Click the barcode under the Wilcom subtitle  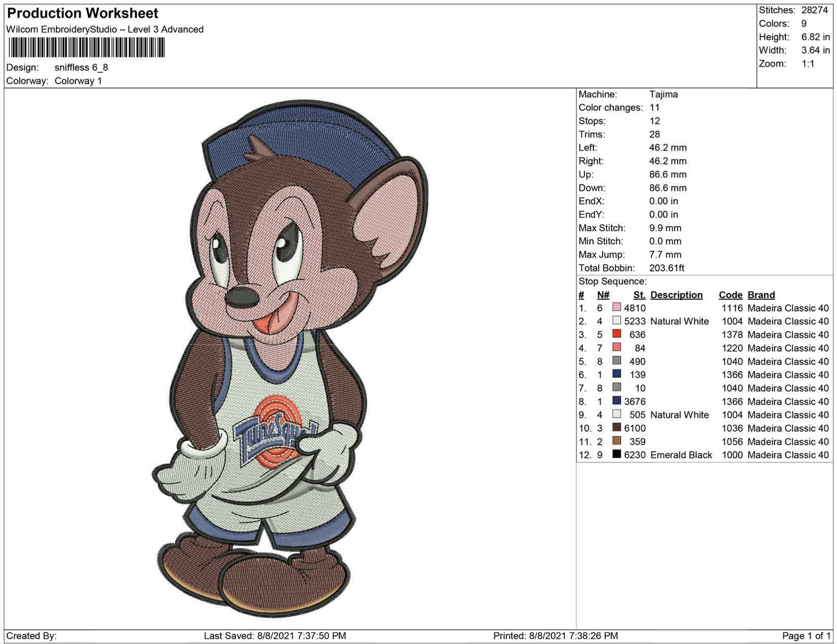[86, 47]
